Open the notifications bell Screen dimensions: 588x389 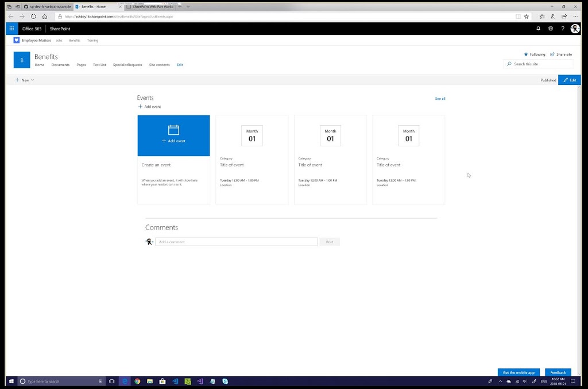pyautogui.click(x=538, y=29)
